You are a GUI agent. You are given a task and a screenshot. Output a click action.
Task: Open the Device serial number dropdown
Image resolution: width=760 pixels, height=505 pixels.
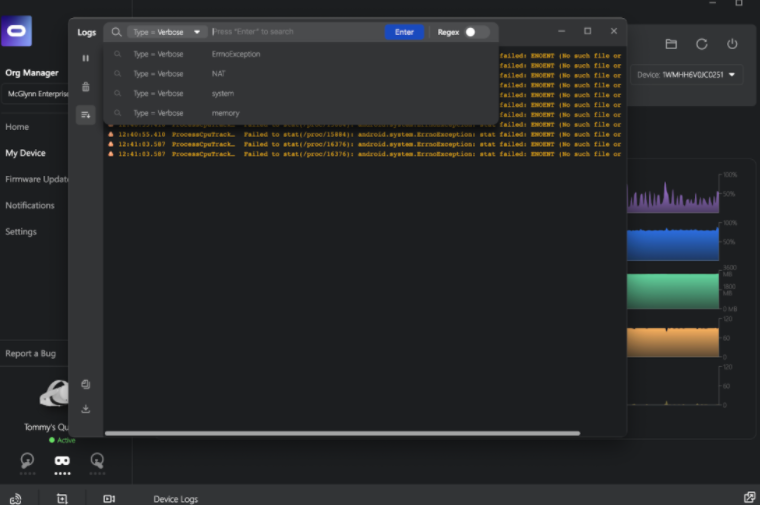pos(687,75)
